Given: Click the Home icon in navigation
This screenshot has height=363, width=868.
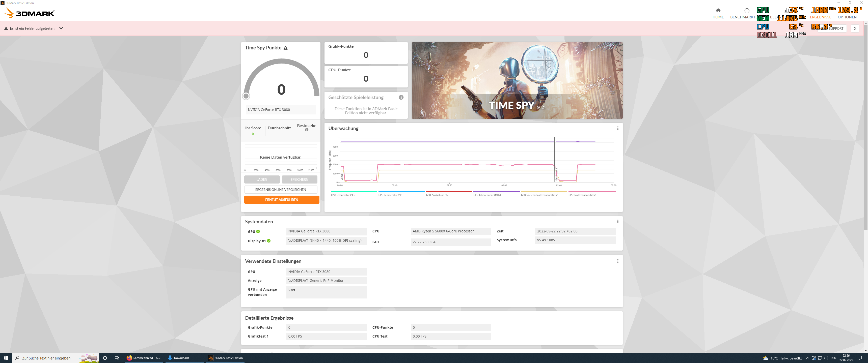Looking at the screenshot, I should (x=718, y=10).
